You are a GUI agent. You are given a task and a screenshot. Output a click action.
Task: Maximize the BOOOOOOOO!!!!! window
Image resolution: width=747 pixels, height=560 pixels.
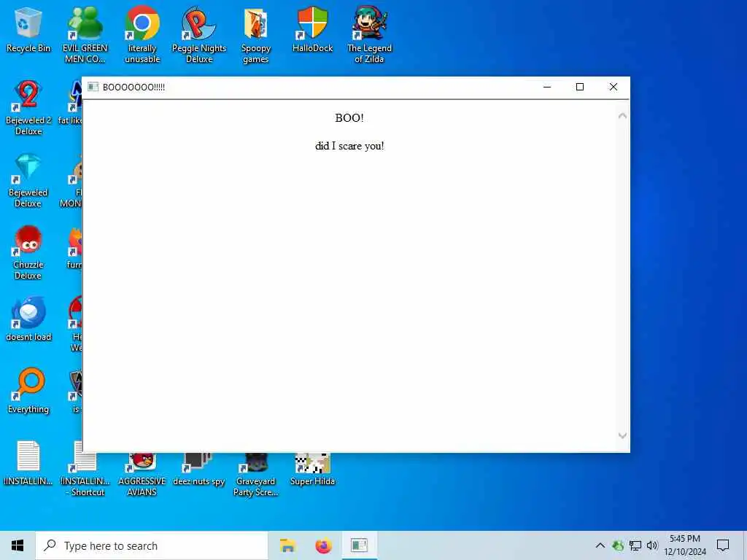pos(580,87)
